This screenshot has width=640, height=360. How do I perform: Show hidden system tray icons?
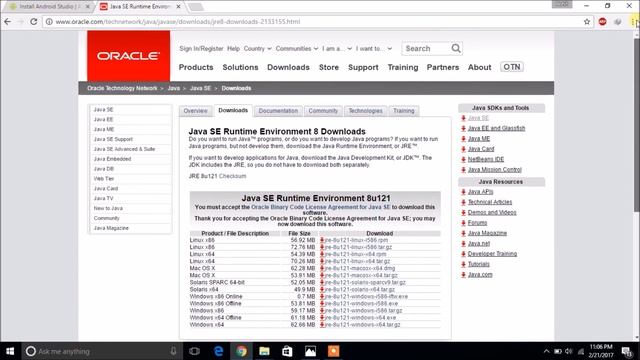[547, 351]
